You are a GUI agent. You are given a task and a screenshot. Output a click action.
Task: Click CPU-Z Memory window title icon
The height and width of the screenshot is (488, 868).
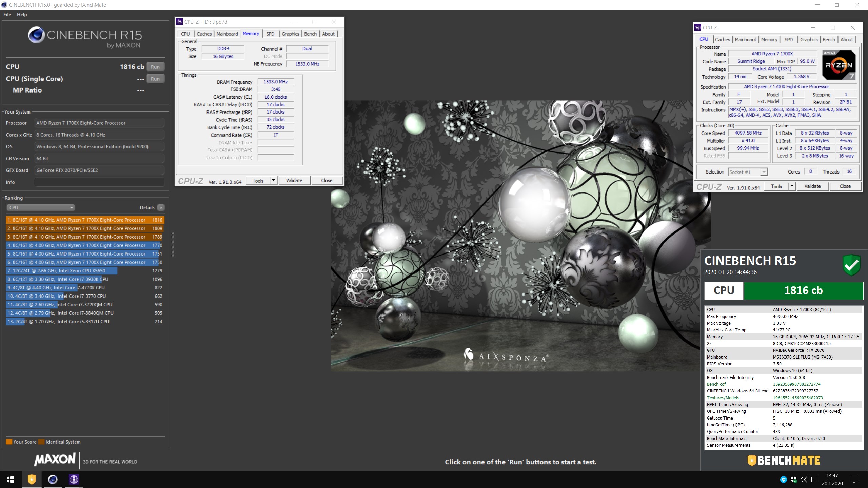179,22
